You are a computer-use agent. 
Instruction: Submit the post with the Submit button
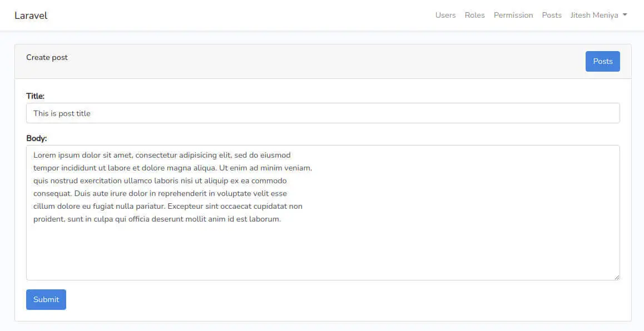coord(46,299)
